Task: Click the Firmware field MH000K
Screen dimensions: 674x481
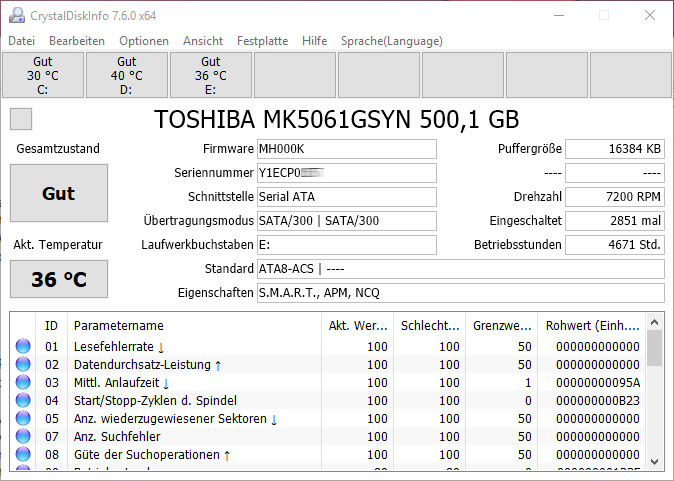Action: (347, 149)
